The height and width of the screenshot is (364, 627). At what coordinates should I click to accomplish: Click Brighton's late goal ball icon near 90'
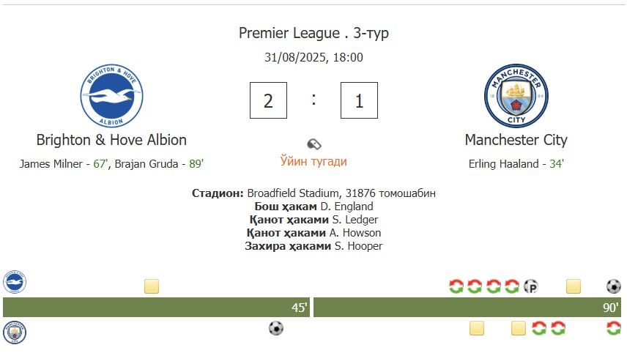point(613,286)
